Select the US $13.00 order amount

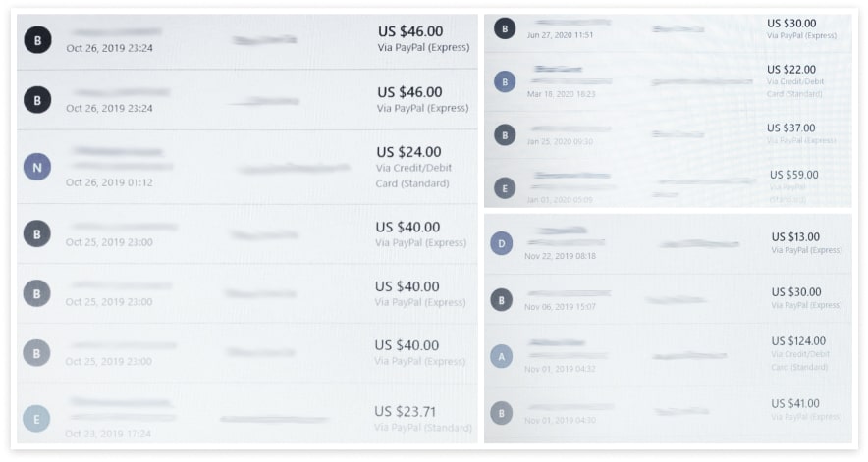[x=795, y=236]
